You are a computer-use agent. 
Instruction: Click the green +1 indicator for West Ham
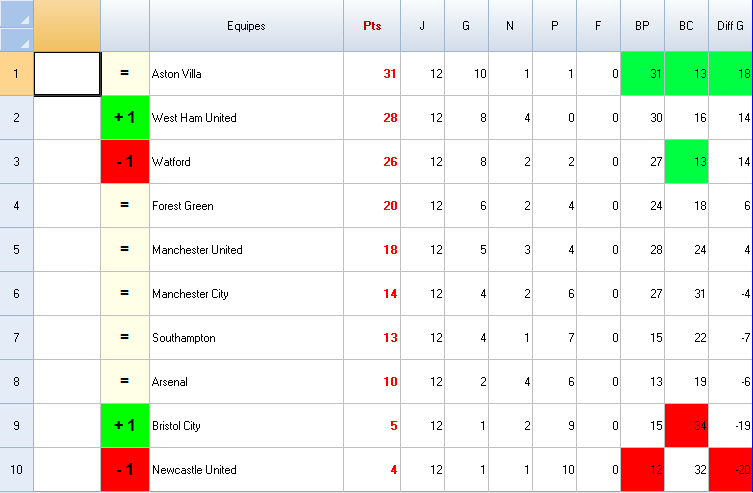tap(125, 118)
